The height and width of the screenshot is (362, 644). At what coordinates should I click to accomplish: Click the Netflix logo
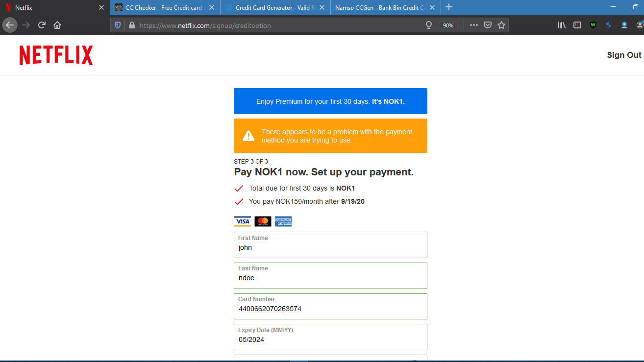[56, 55]
